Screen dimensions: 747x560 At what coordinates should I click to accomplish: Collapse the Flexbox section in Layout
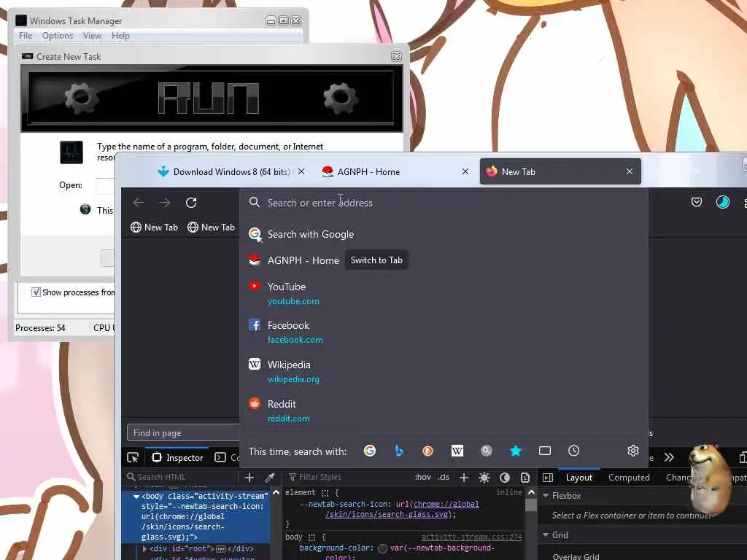tap(546, 496)
